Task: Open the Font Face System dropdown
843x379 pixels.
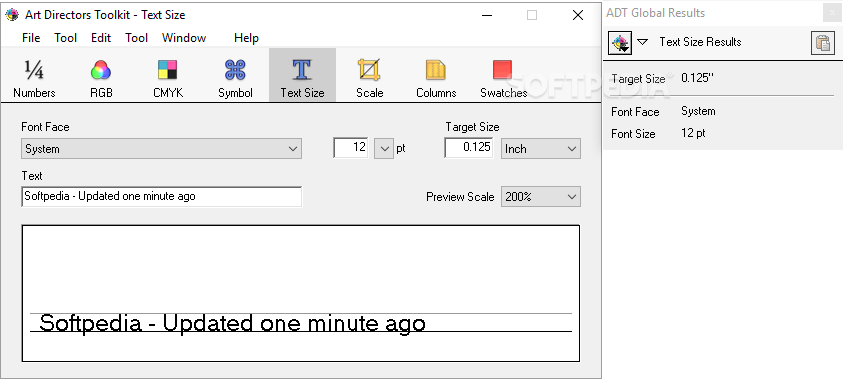Action: point(161,149)
